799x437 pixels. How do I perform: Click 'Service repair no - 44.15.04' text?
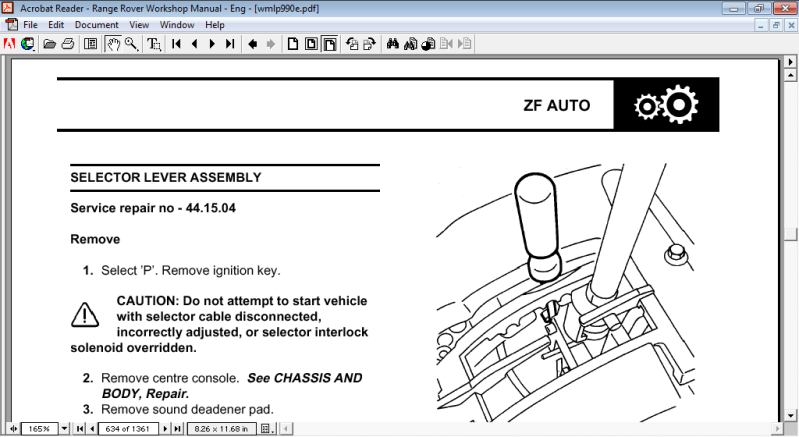(x=153, y=208)
